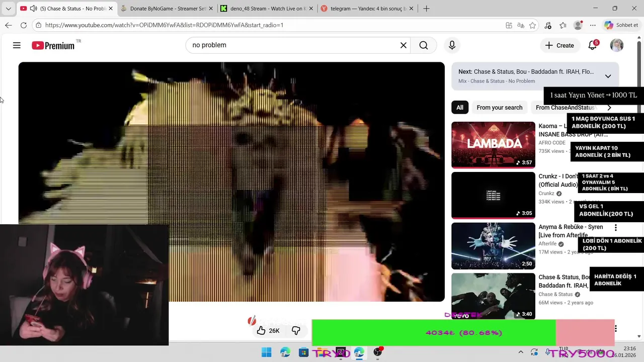This screenshot has width=644, height=362.
Task: Go to YouTube Premium home logo
Action: [x=53, y=45]
